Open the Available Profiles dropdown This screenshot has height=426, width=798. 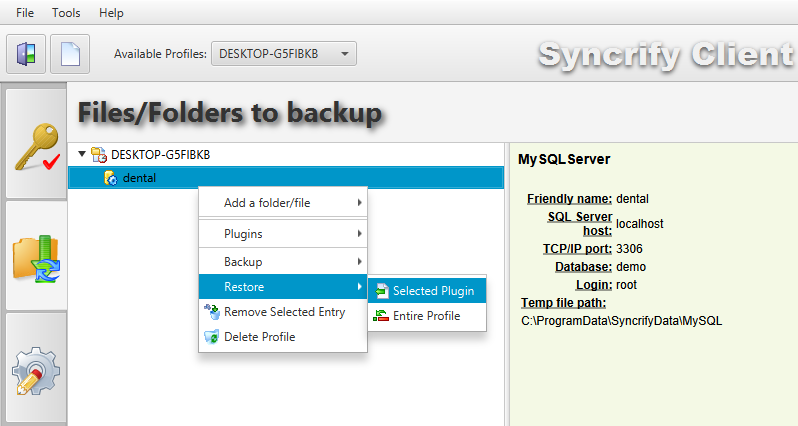[284, 53]
